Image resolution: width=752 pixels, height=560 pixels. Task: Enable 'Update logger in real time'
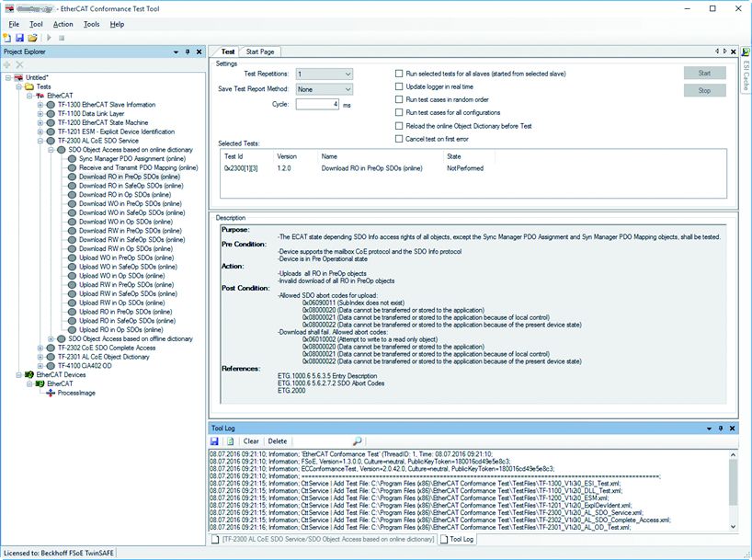(399, 87)
